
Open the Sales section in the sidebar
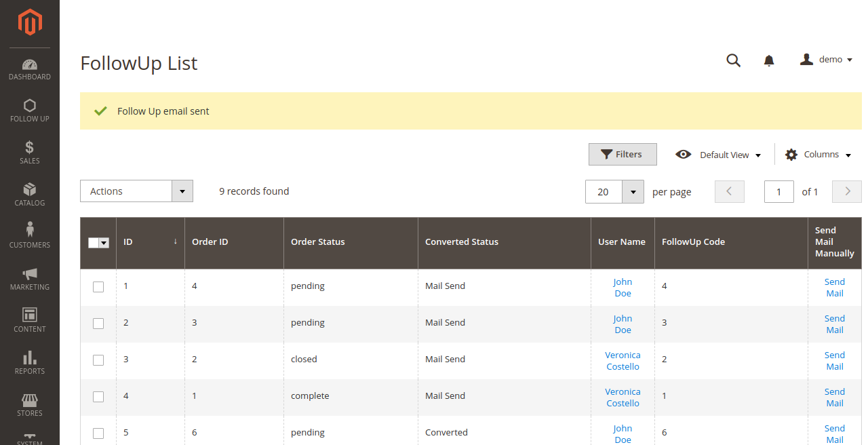[29, 151]
